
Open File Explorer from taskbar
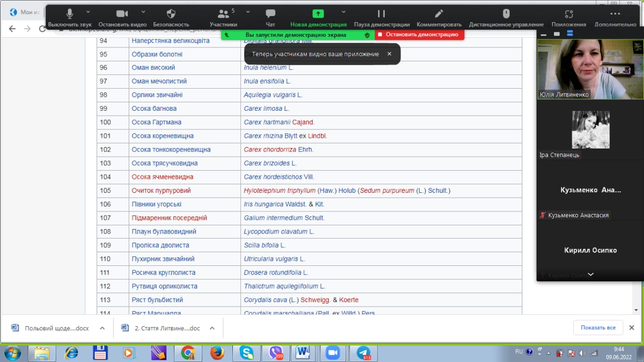coord(43,353)
